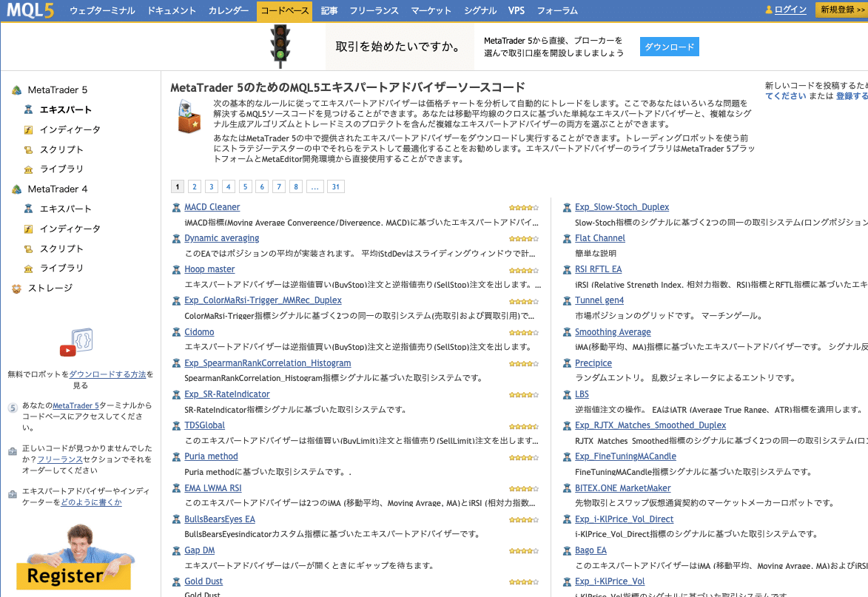Click expert icon beside Gap DM
Image resolution: width=868 pixels, height=597 pixels.
coord(176,550)
